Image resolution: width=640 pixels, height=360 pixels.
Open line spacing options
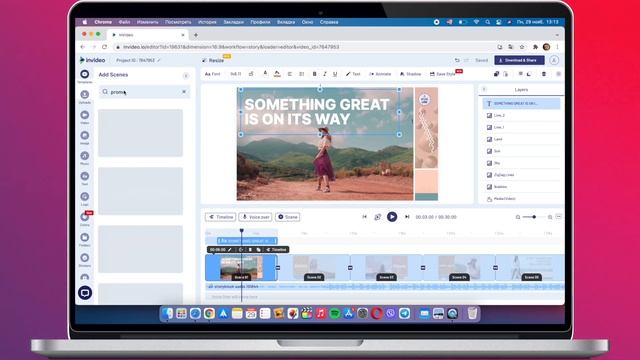pos(302,74)
